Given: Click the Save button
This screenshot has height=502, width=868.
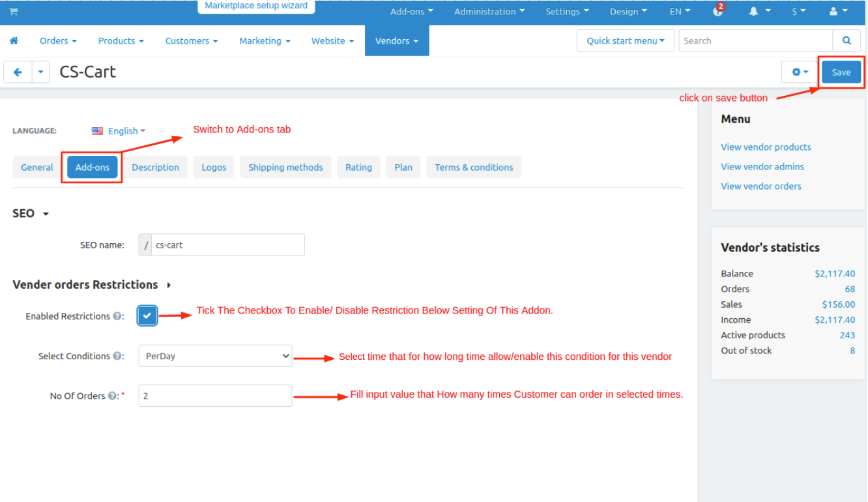Looking at the screenshot, I should [x=841, y=72].
